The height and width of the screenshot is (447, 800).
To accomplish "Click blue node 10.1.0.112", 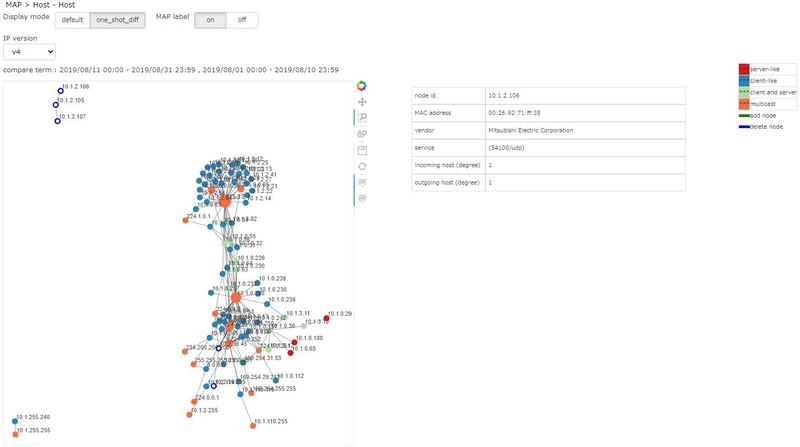I will pyautogui.click(x=276, y=381).
